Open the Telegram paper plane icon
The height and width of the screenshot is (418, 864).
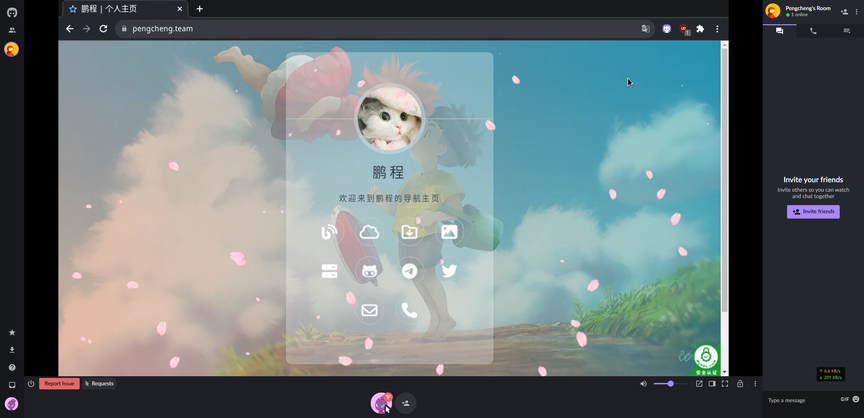409,272
